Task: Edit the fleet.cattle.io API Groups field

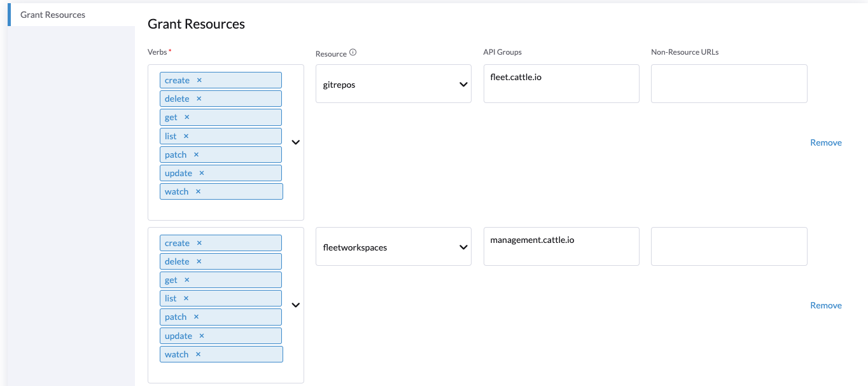Action: [561, 83]
